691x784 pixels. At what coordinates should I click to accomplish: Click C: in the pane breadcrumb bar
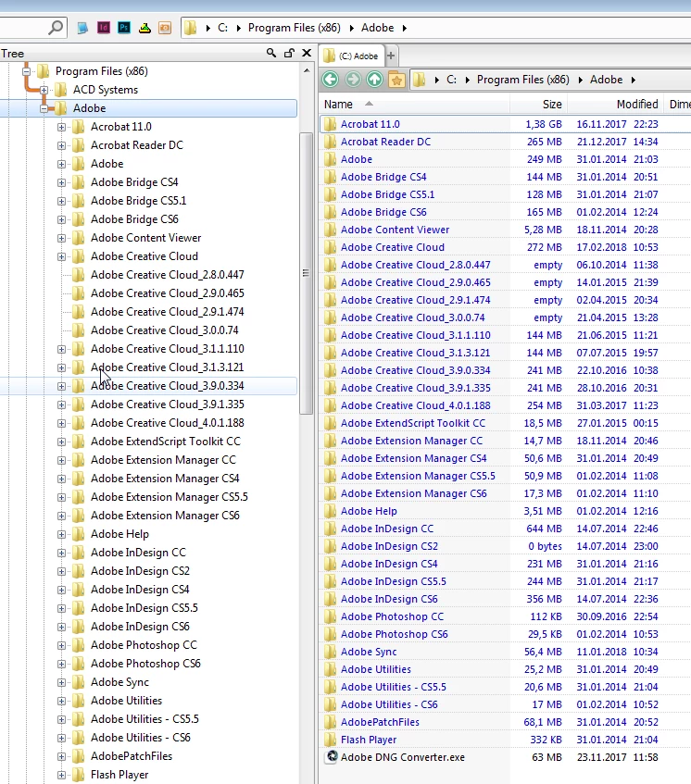pos(451,80)
